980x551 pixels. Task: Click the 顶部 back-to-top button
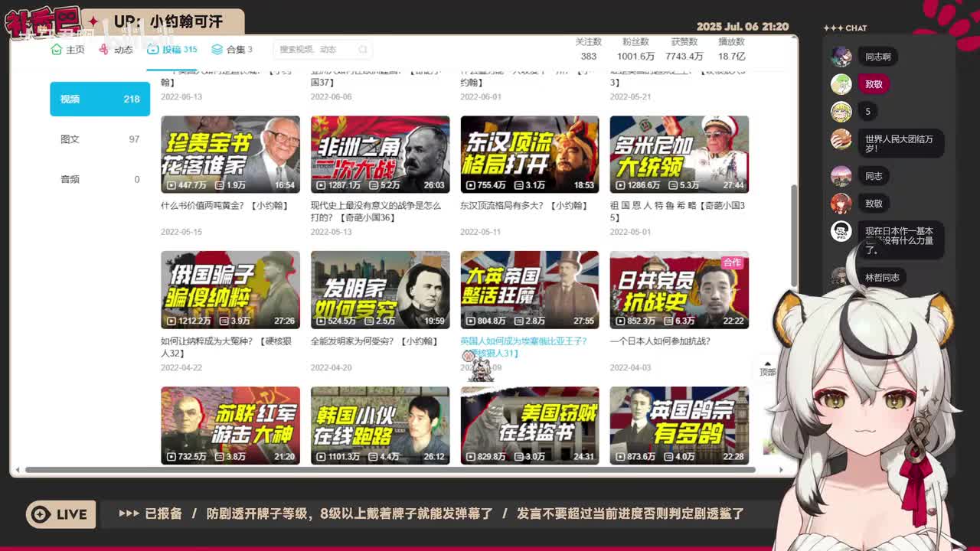click(767, 368)
